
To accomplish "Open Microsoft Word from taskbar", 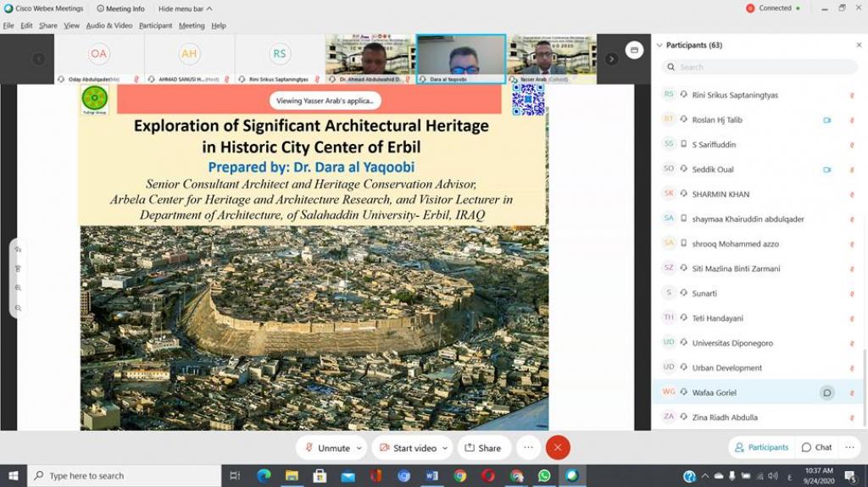I will click(431, 476).
